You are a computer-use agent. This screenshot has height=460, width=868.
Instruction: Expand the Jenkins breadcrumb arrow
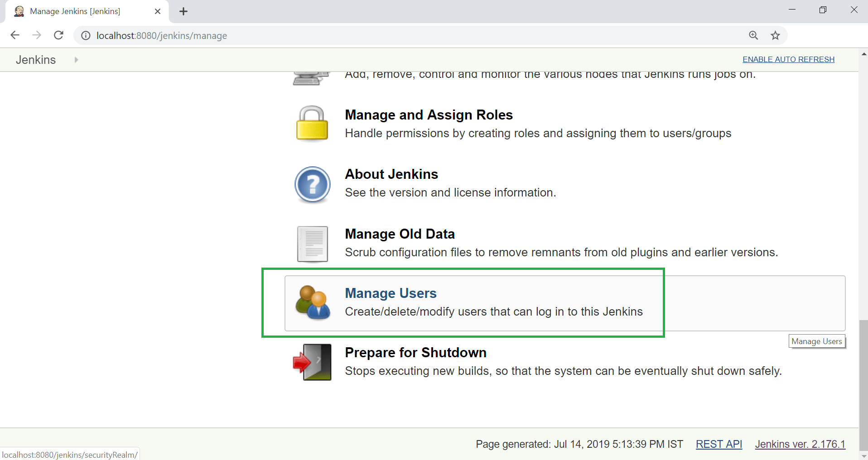(x=76, y=60)
